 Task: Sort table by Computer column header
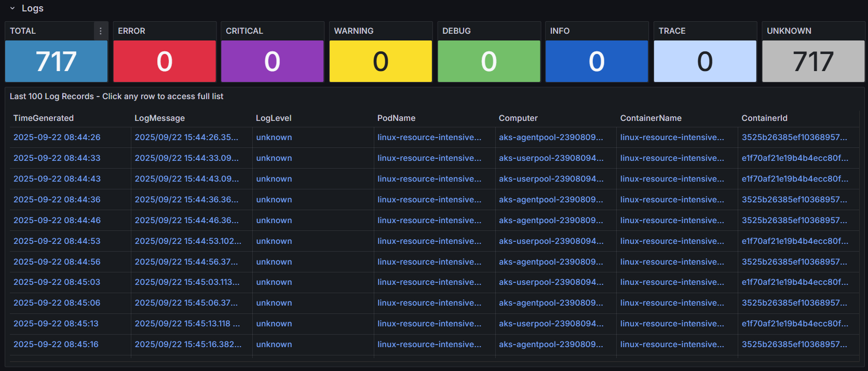click(x=518, y=118)
